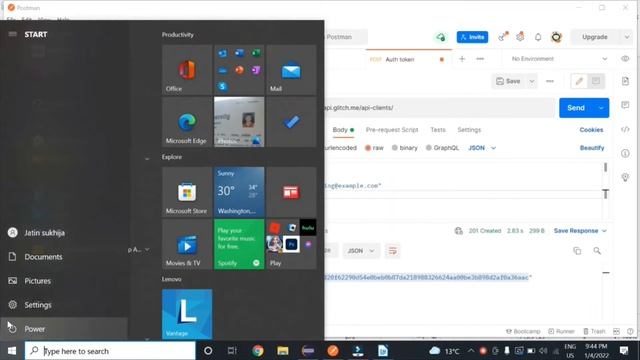
Task: Add a new request tab
Action: pos(462,59)
